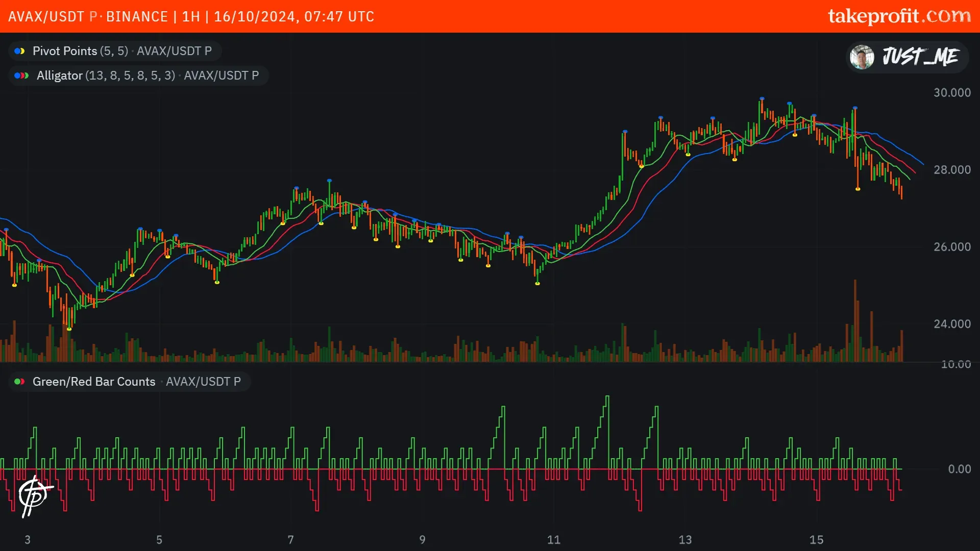Click the takeprofit.com logo

(898, 16)
